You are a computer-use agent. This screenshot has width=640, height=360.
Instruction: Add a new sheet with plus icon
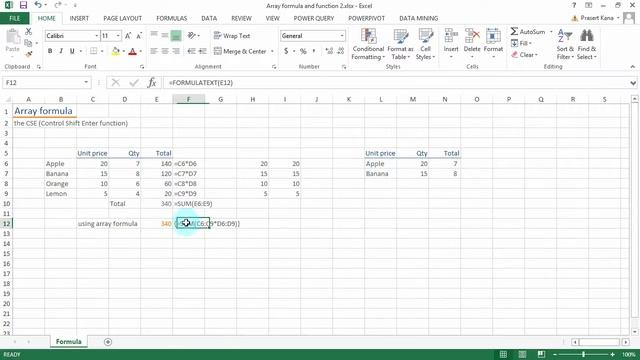(108, 342)
